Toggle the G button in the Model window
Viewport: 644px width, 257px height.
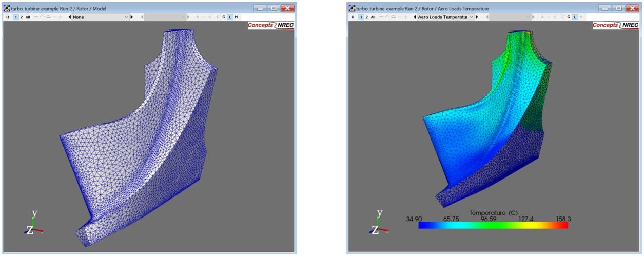[x=224, y=17]
